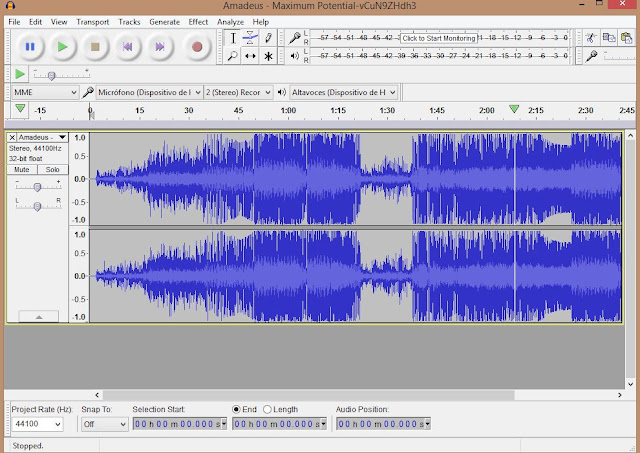The height and width of the screenshot is (453, 640).
Task: Stop the audio with the Stop button
Action: coord(95,47)
